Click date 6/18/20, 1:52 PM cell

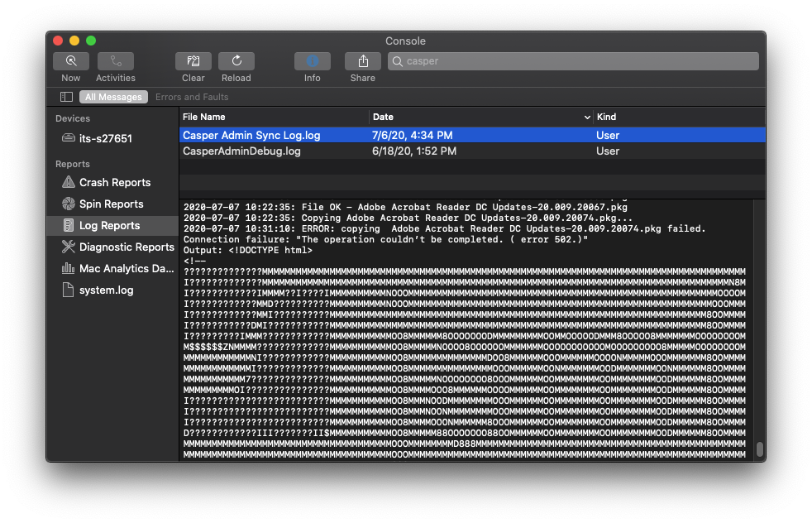click(x=414, y=151)
